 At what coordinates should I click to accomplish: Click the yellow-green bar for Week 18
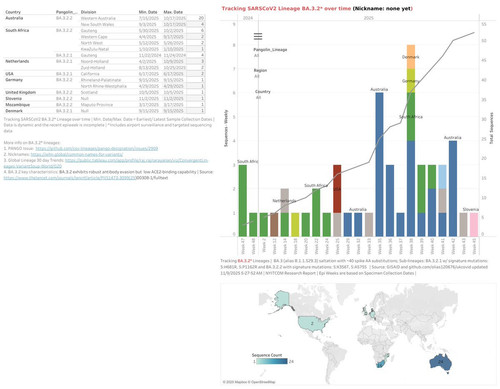point(295,225)
